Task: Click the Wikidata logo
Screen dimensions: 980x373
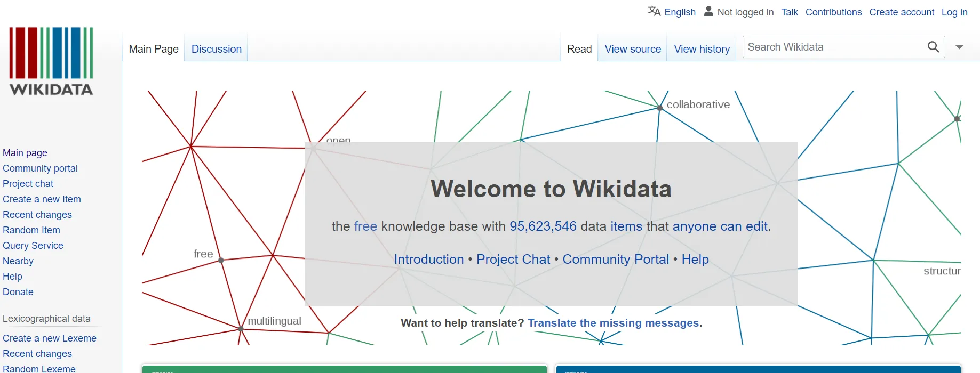Action: click(x=51, y=61)
